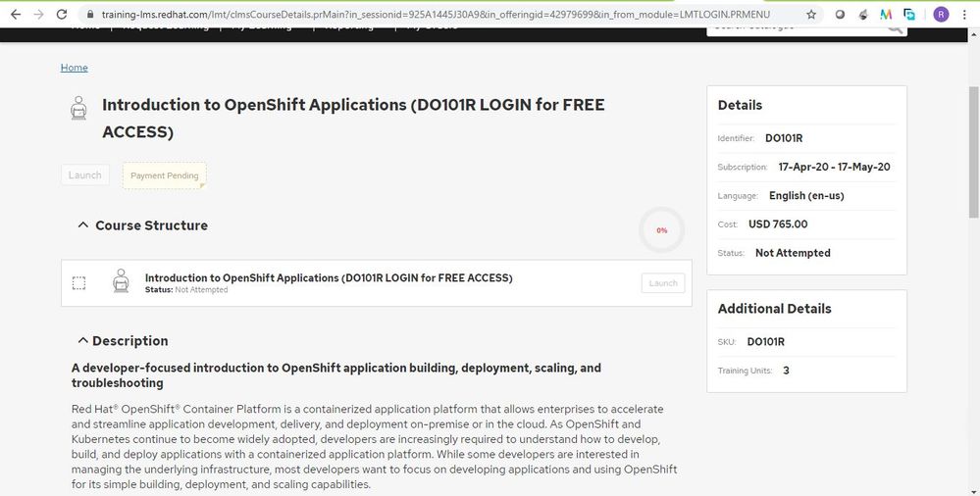Collapse the Course Structure section

82,225
